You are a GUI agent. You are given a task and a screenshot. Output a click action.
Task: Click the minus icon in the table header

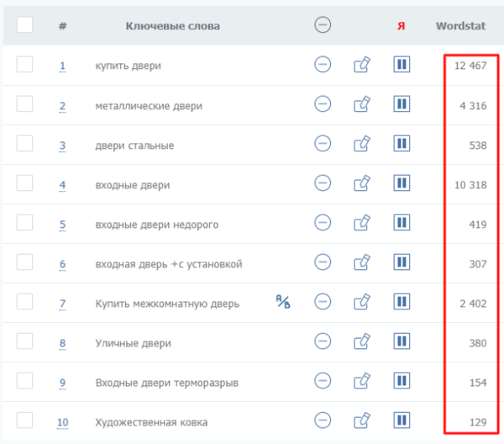coord(323,25)
